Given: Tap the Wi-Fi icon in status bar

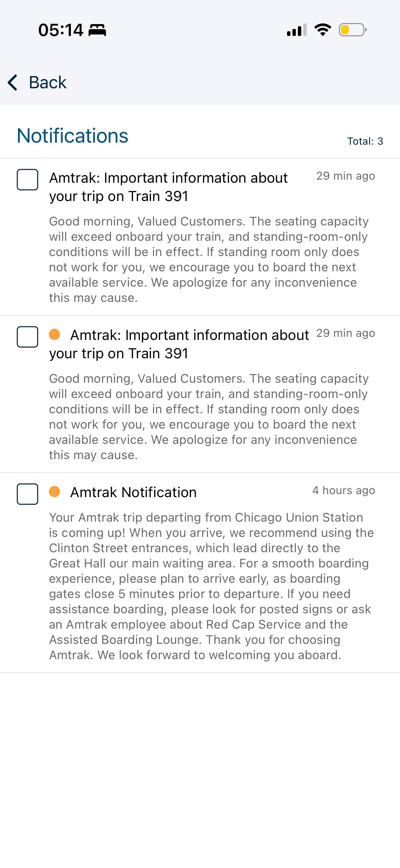Looking at the screenshot, I should pos(323,30).
